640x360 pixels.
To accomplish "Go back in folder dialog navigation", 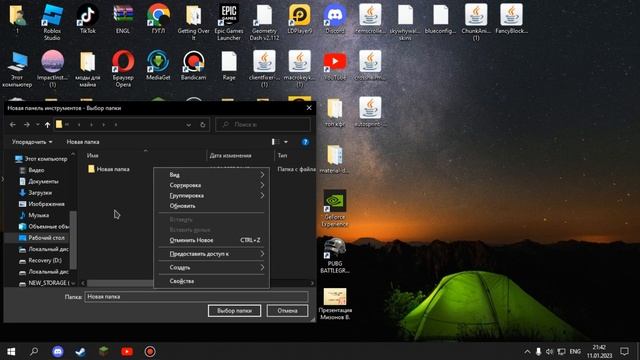I will pyautogui.click(x=13, y=124).
